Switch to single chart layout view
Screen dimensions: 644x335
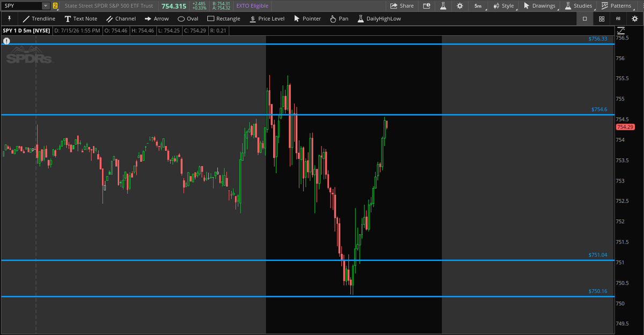[x=585, y=19]
